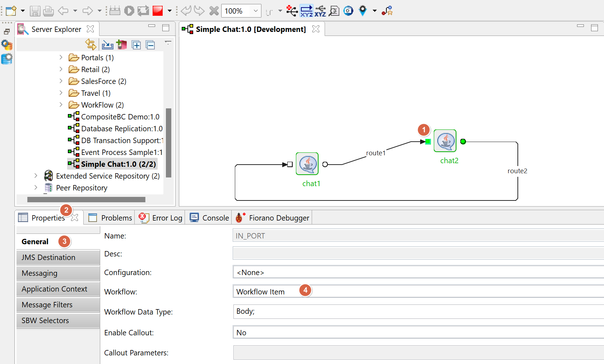Open the forward navigation history dropdown arrow
The height and width of the screenshot is (364, 604).
(99, 11)
